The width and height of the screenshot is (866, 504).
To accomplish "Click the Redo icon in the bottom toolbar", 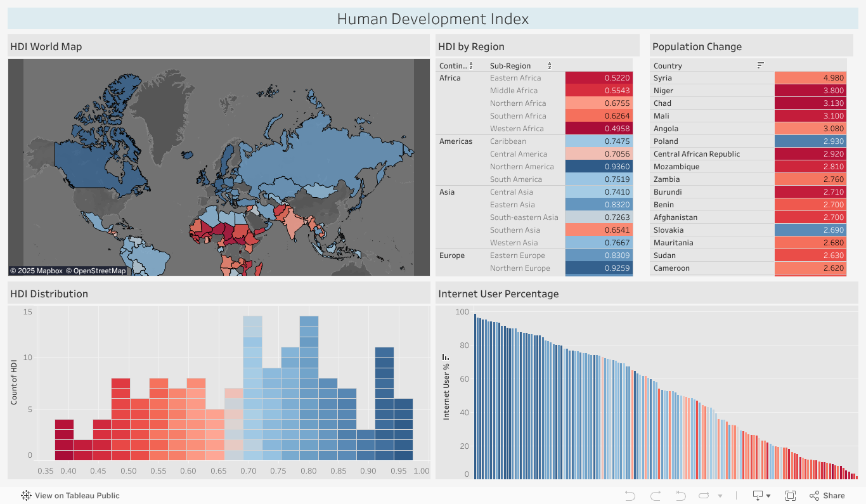I will click(656, 495).
